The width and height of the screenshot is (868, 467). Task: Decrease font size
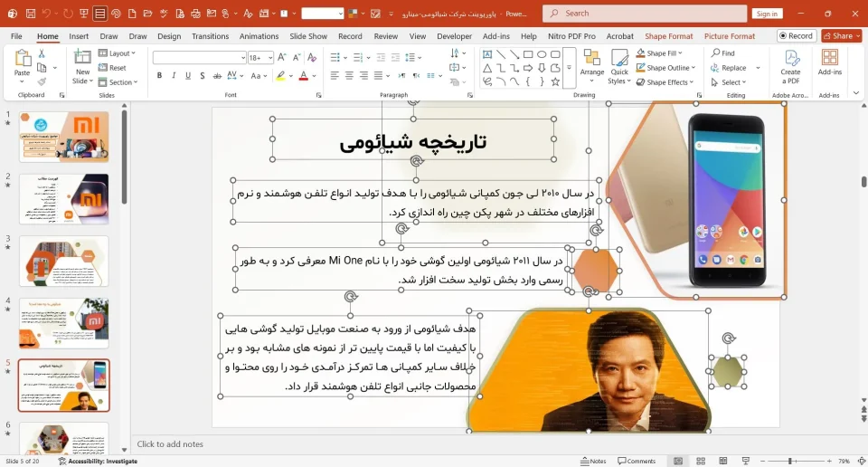(297, 57)
